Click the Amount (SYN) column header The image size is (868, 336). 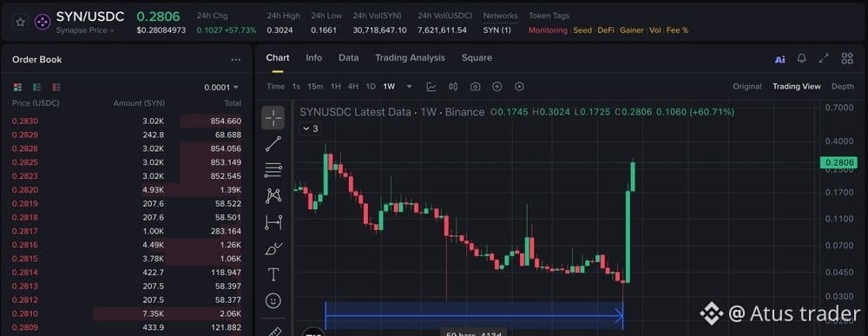click(x=139, y=103)
